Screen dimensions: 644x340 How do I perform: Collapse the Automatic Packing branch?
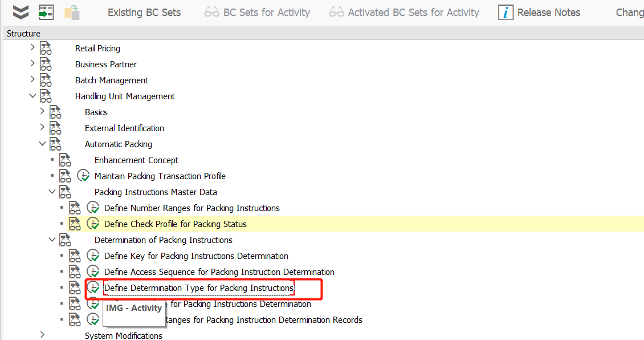[x=42, y=143]
